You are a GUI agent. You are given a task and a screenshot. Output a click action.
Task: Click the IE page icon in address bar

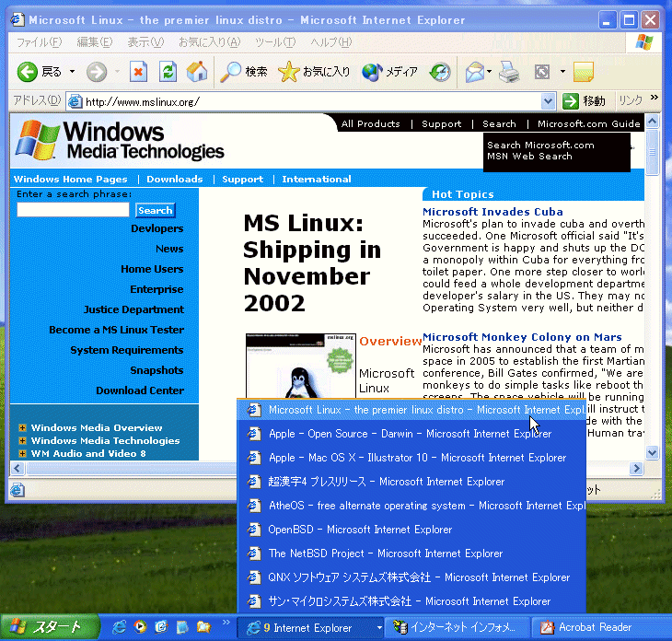[75, 101]
